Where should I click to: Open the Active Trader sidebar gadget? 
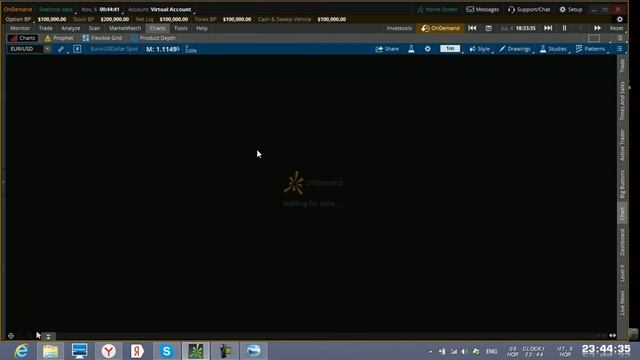tap(622, 145)
